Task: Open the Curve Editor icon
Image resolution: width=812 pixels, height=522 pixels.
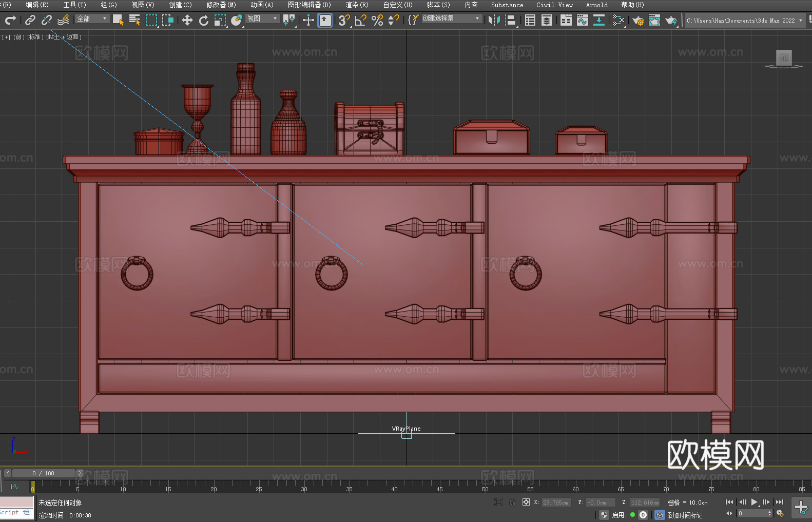Action: (583, 20)
